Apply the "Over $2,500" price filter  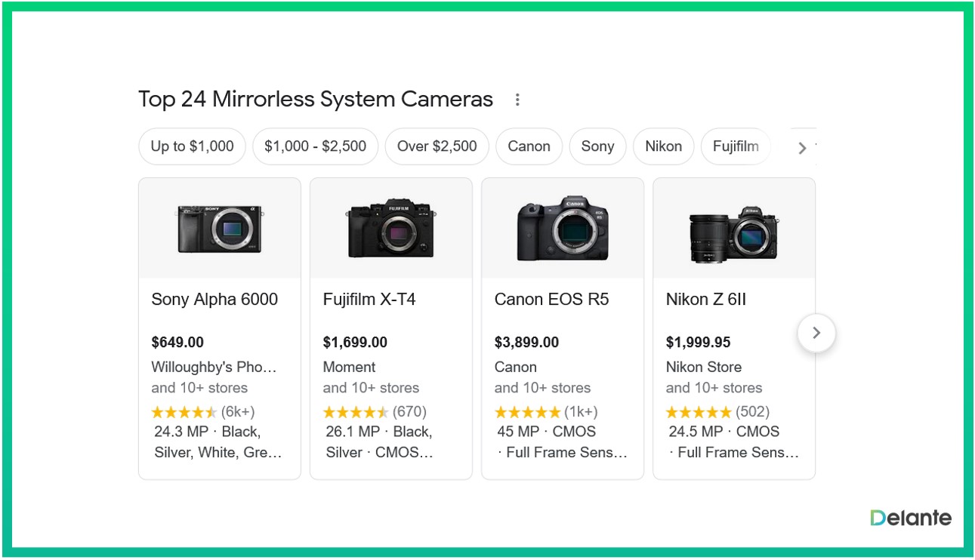click(437, 146)
